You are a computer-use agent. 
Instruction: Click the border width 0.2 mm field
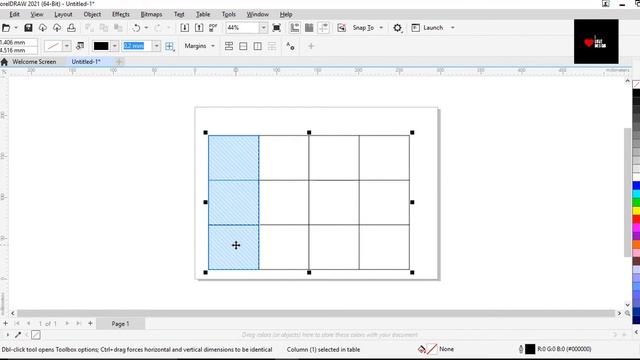point(138,46)
